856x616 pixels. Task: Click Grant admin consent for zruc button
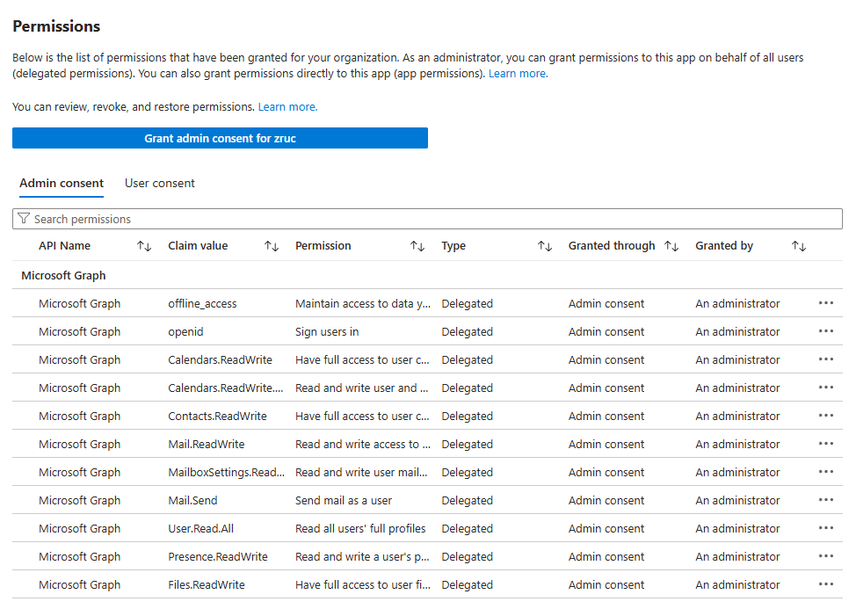[220, 138]
